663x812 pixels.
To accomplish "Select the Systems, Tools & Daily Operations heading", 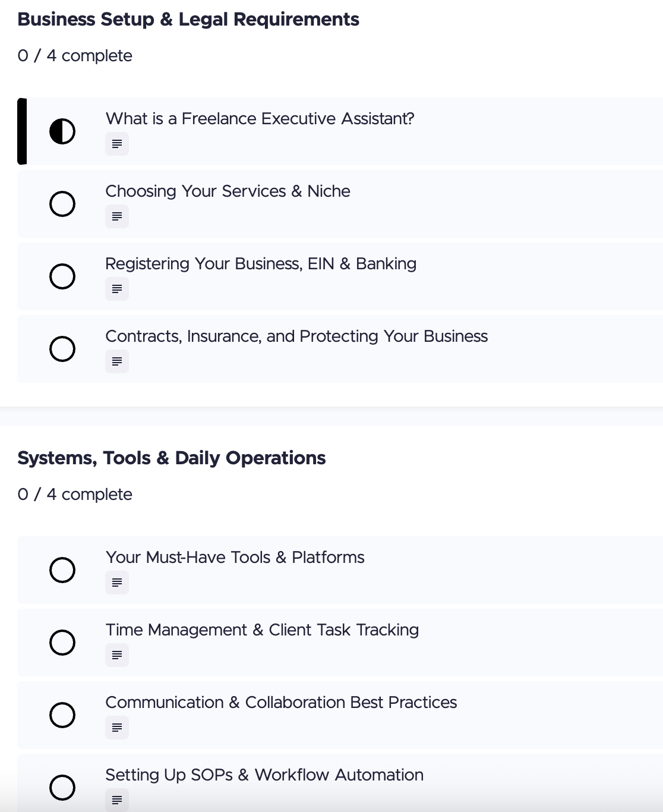I will (172, 458).
